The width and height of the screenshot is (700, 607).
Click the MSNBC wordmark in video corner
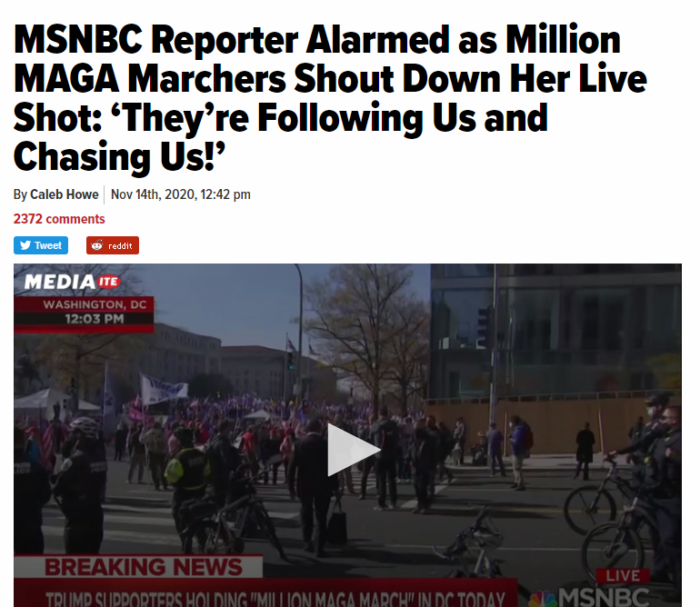(603, 597)
